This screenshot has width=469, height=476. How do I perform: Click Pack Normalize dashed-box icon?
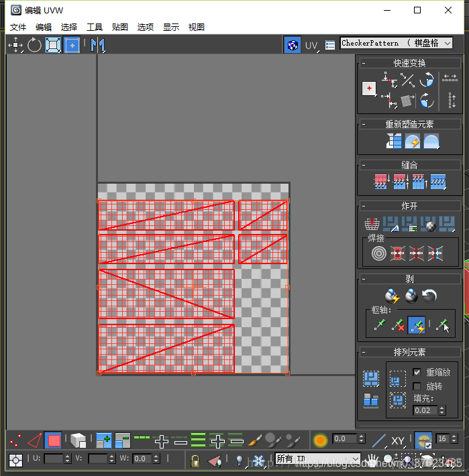(x=398, y=400)
